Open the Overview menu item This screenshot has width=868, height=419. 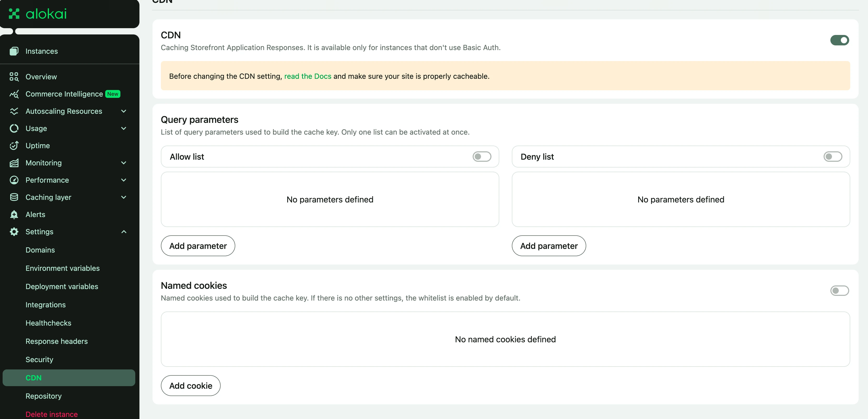coord(41,77)
